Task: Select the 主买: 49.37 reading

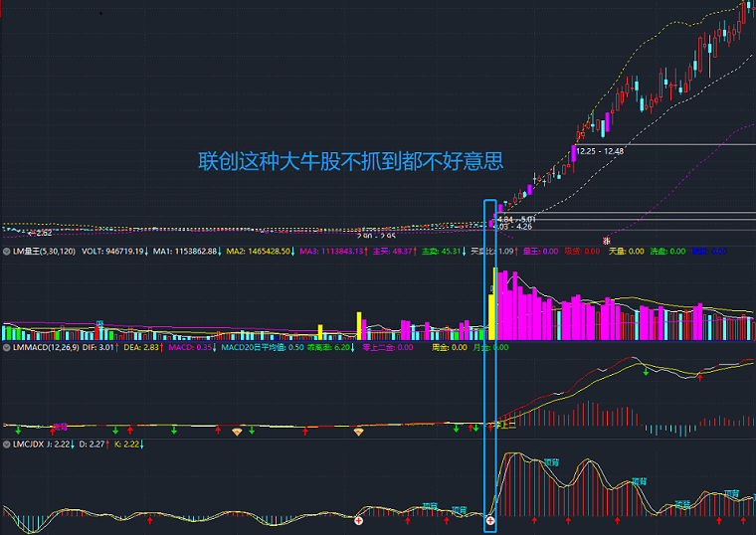Action: [395, 252]
